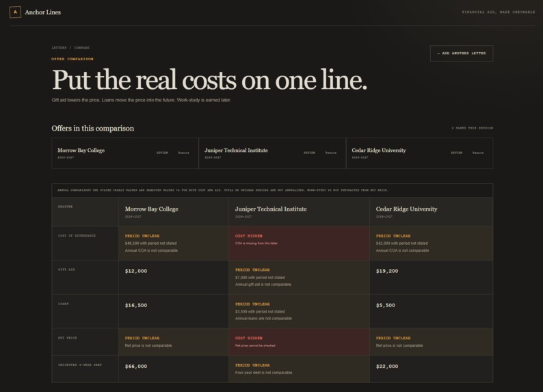Review the Juniper Technical Institute offer
The height and width of the screenshot is (392, 543).
[x=309, y=153]
